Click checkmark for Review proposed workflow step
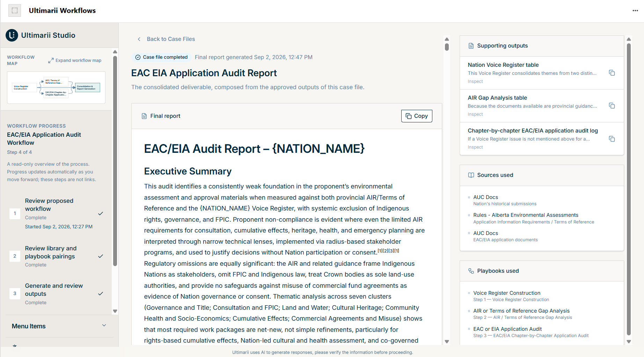The image size is (644, 357). click(x=101, y=214)
